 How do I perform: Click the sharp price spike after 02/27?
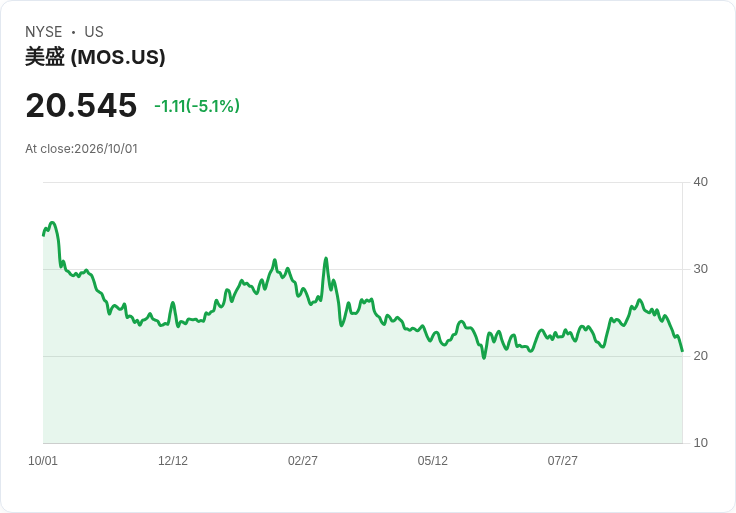pos(326,259)
